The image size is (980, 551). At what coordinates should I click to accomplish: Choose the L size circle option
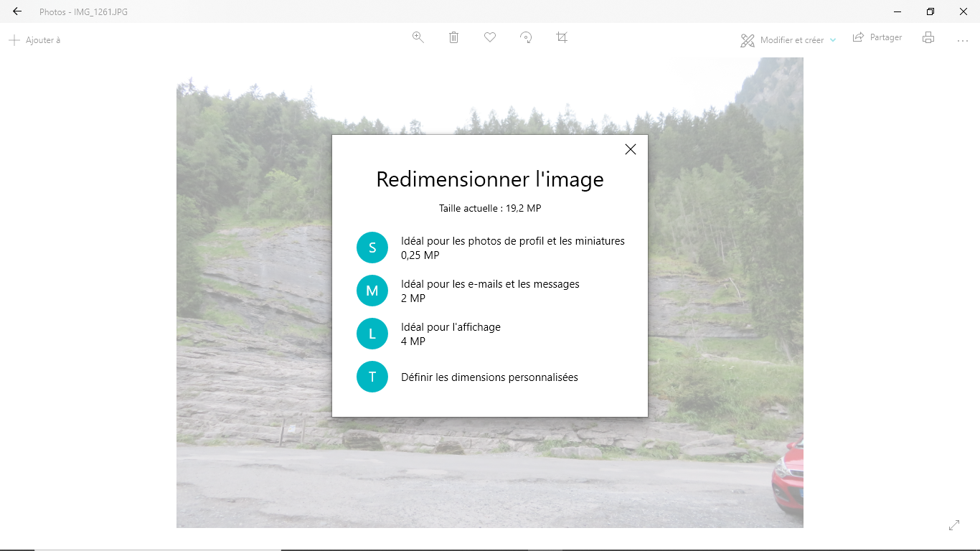372,334
